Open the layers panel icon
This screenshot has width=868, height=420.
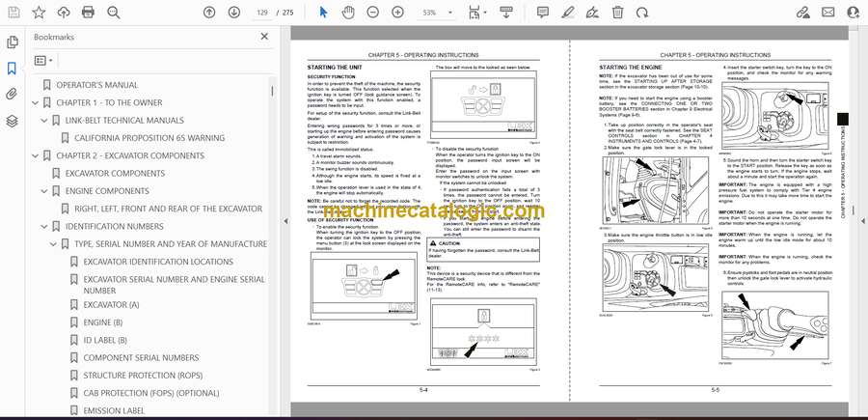click(x=13, y=121)
